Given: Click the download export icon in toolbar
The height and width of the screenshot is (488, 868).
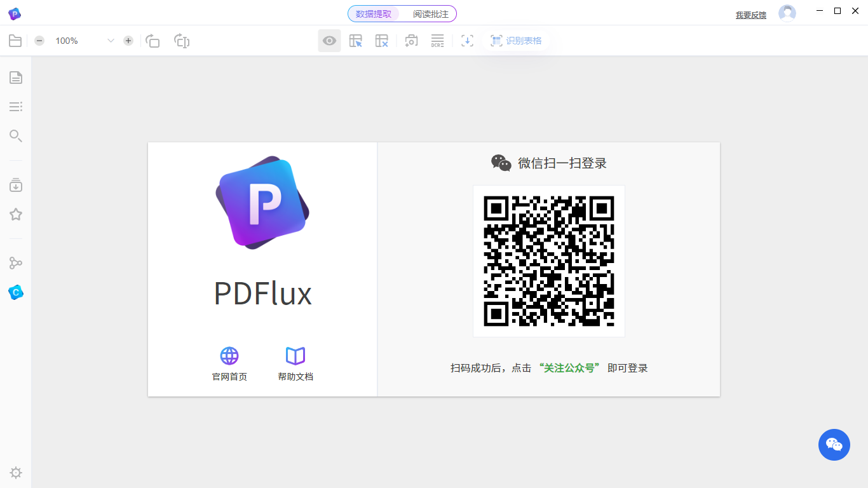Looking at the screenshot, I should coord(467,41).
